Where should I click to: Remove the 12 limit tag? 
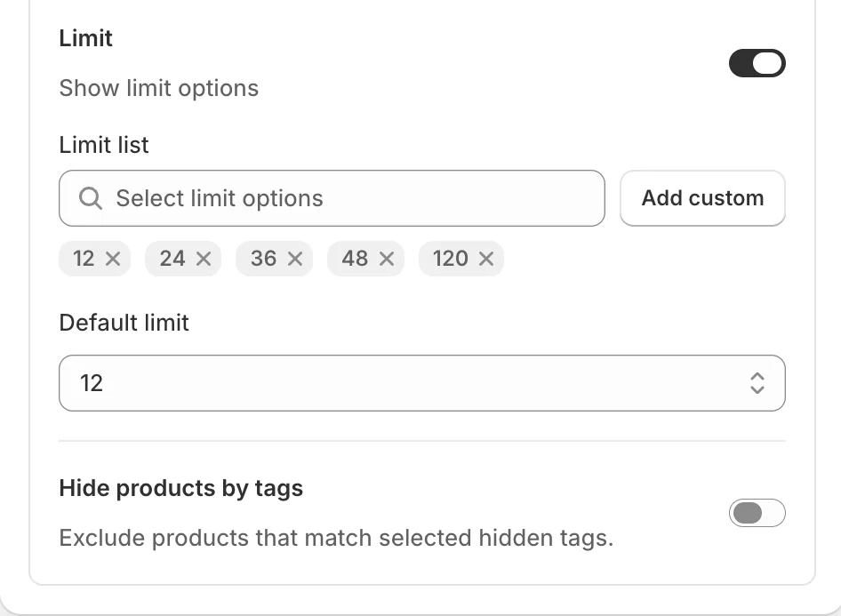tap(113, 259)
